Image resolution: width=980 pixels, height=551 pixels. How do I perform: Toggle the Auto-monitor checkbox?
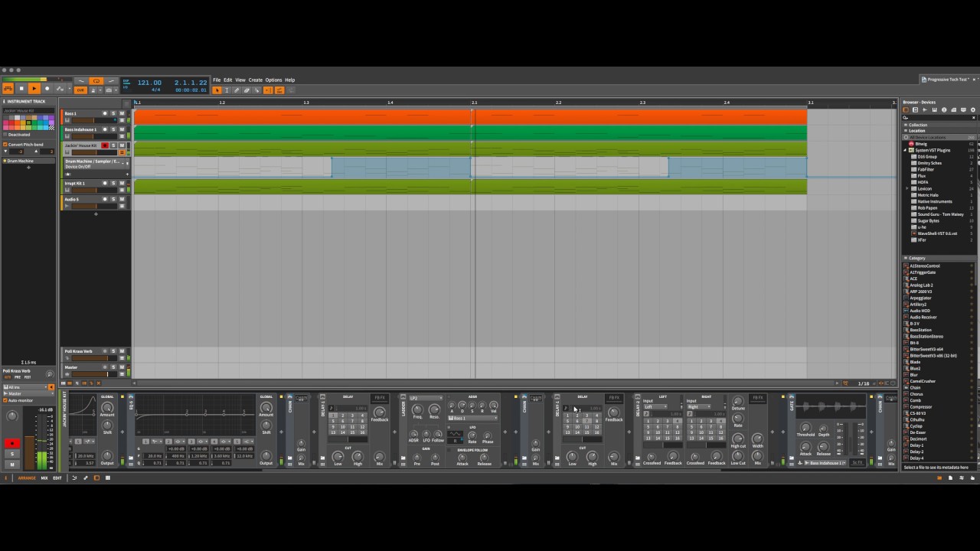click(x=5, y=400)
